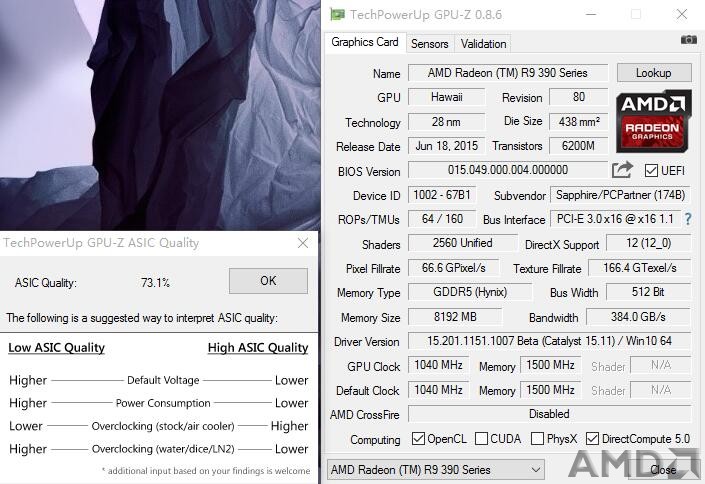Toggle the DirectCompute 5.0 checkbox
Screen dimensions: 705x484
(x=592, y=438)
